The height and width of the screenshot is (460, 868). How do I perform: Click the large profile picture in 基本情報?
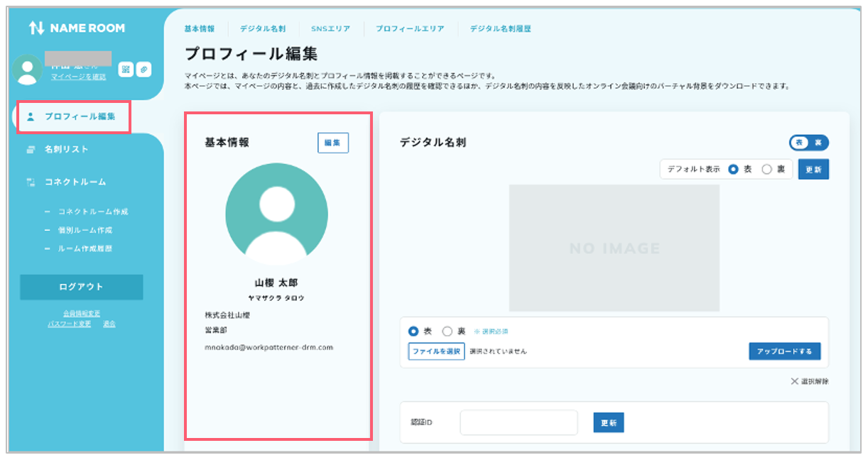click(276, 214)
